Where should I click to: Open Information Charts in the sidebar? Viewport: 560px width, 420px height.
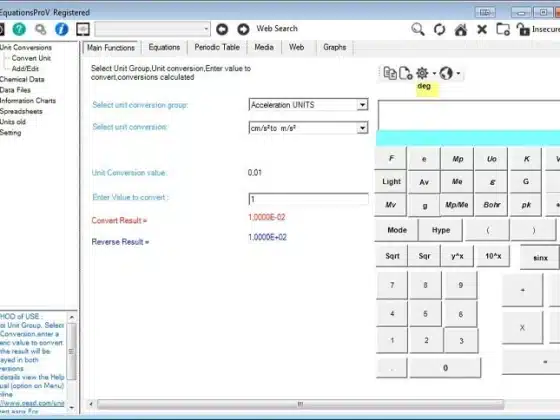(28, 100)
